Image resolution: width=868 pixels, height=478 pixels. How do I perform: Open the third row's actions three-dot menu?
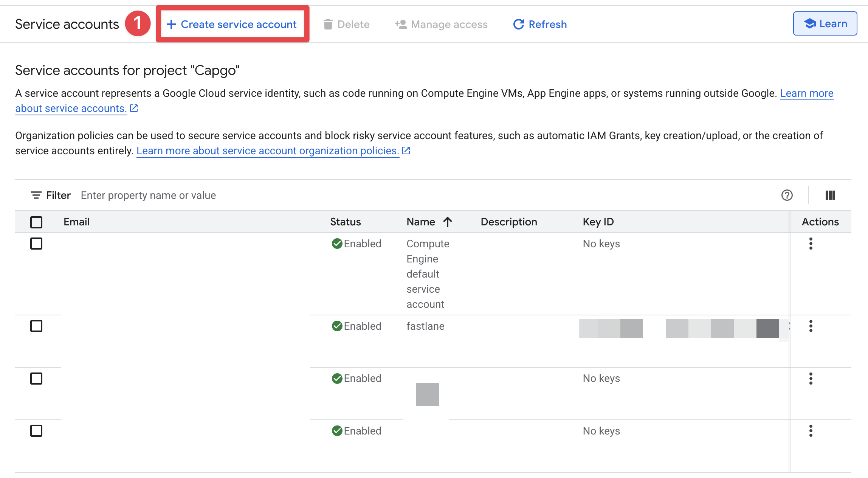click(811, 378)
